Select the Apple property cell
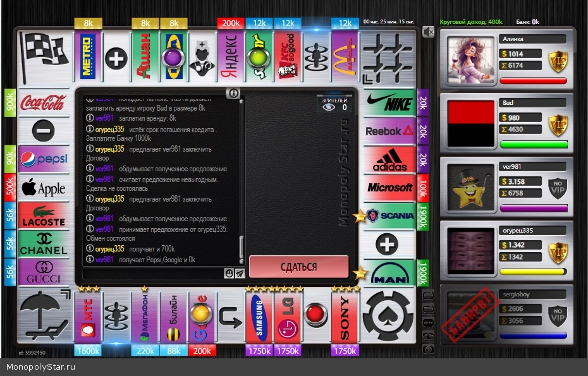588x376 pixels. (x=44, y=188)
